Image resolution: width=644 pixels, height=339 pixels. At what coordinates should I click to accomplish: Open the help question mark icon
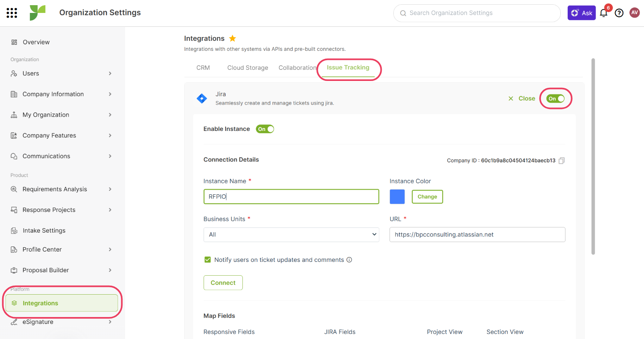pos(619,13)
